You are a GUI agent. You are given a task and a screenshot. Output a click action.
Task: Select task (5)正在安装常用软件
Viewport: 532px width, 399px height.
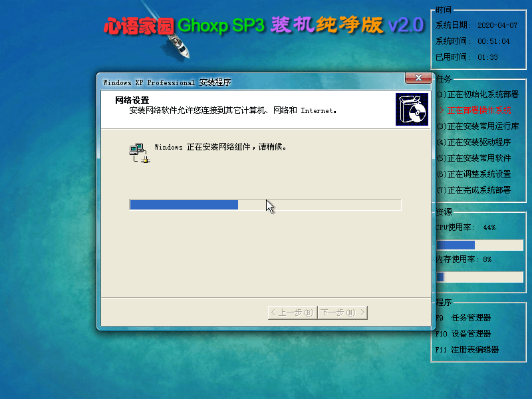(x=474, y=158)
